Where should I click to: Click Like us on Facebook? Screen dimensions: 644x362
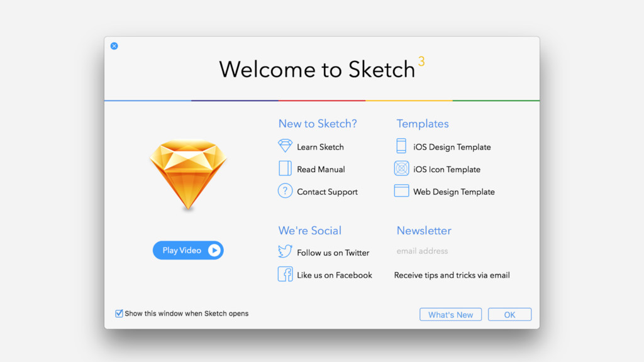(x=335, y=275)
